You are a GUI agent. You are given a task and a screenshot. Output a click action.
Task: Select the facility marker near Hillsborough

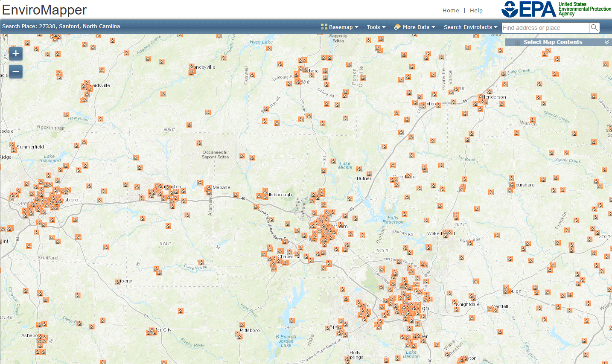(258, 196)
